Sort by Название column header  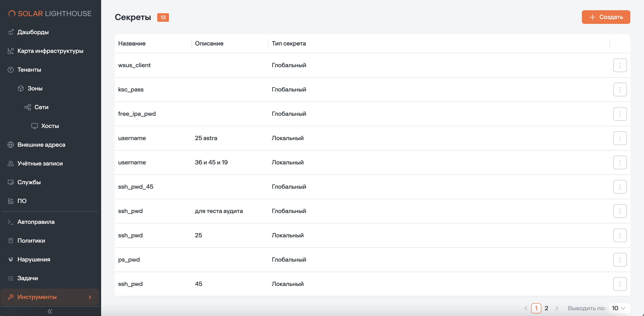(x=132, y=43)
